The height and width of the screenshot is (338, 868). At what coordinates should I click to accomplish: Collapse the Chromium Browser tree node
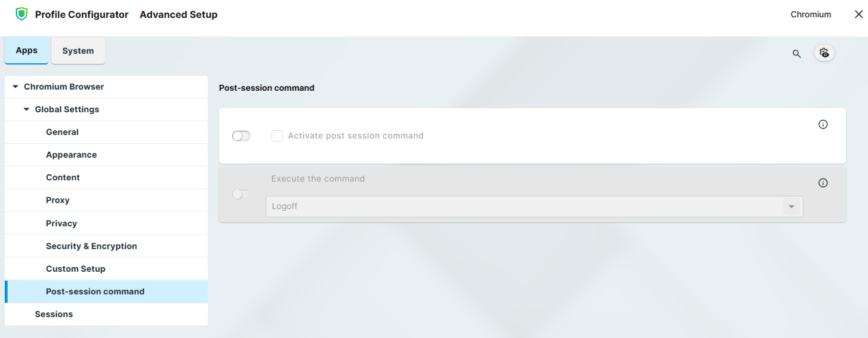[x=16, y=87]
